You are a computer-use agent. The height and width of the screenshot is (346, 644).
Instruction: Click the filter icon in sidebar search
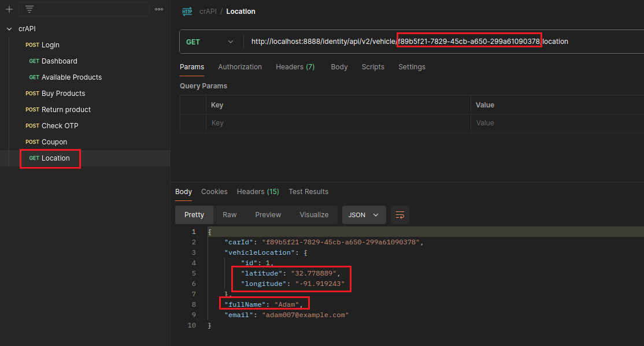29,9
